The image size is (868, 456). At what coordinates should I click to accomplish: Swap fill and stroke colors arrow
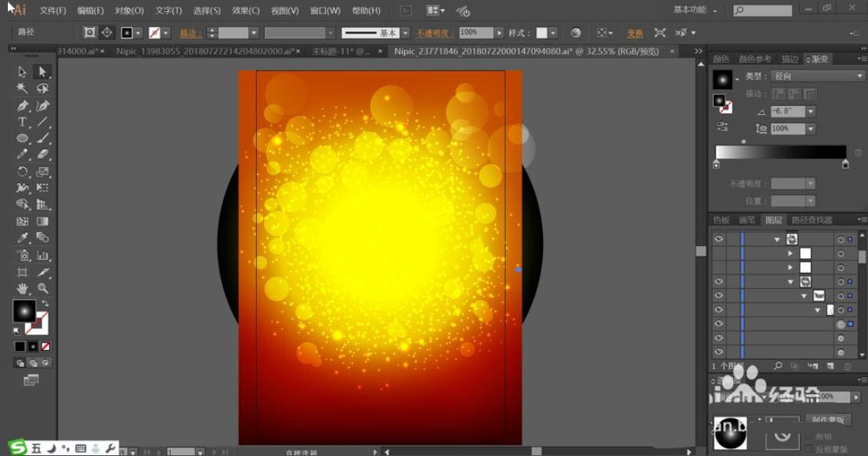[x=45, y=303]
